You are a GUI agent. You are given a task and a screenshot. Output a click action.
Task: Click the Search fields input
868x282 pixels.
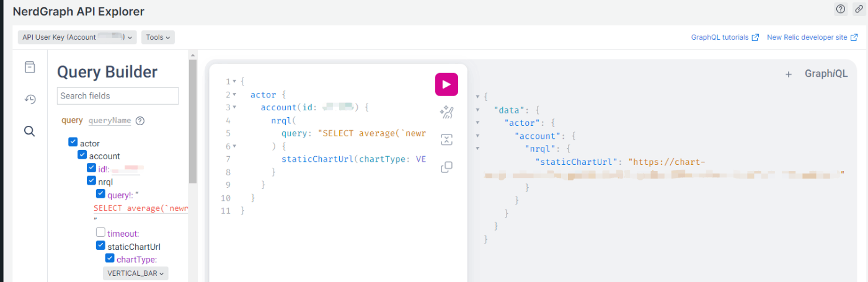pyautogui.click(x=118, y=95)
